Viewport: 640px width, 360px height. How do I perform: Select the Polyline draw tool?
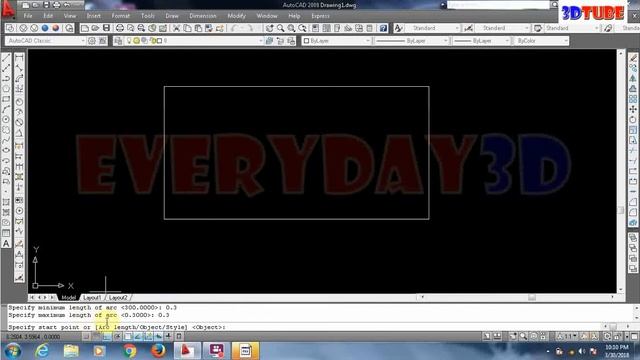(x=6, y=79)
